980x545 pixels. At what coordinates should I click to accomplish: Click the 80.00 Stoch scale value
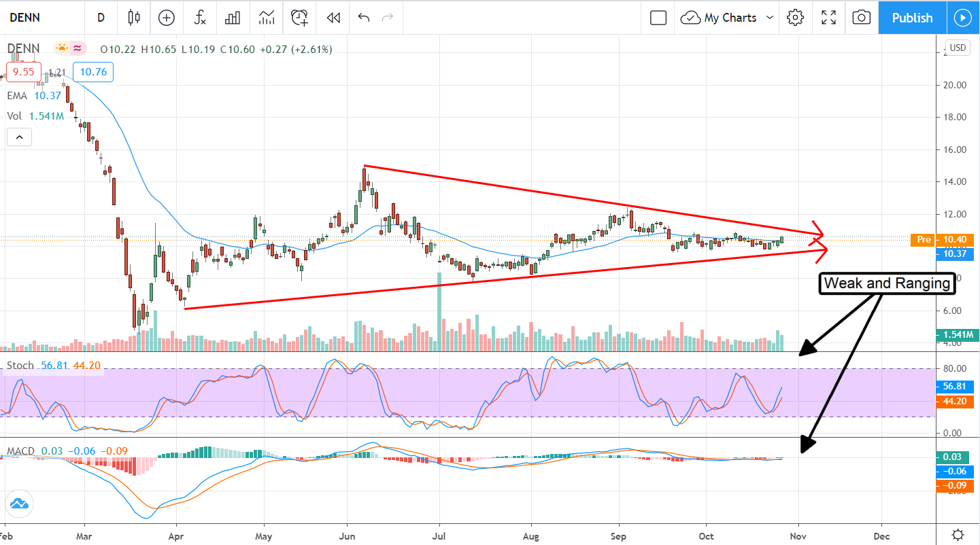[x=953, y=369]
